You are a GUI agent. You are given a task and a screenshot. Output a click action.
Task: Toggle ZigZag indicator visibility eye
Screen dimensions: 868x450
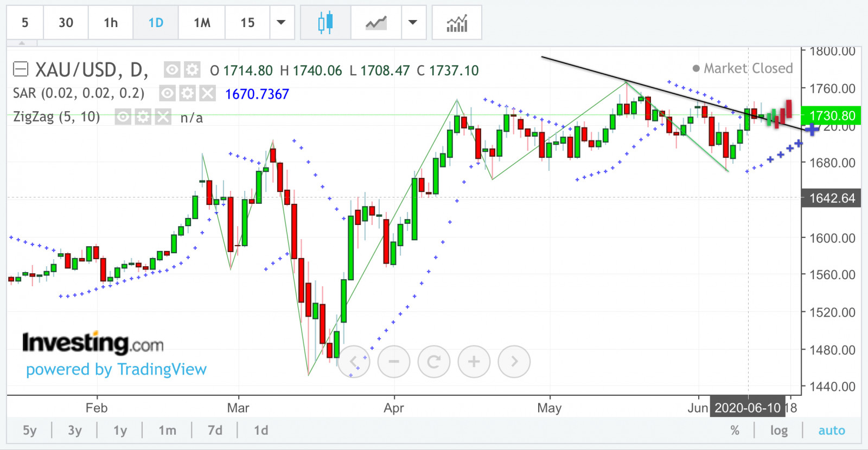[x=123, y=117]
